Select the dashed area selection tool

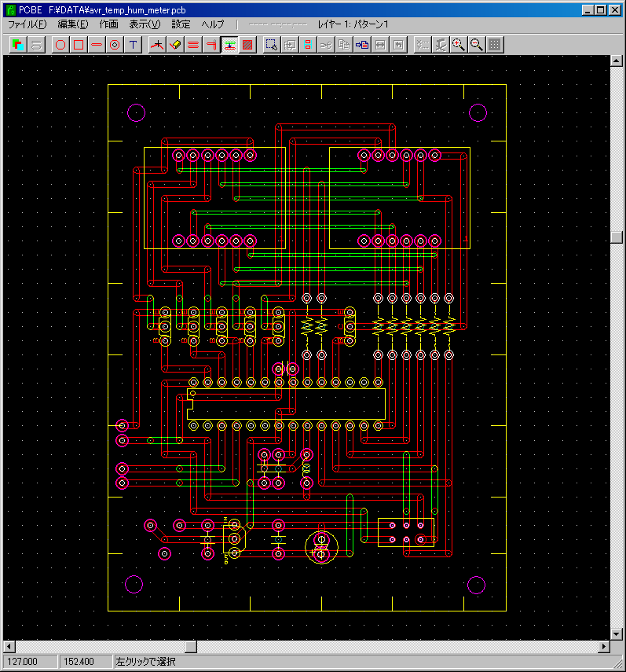272,45
